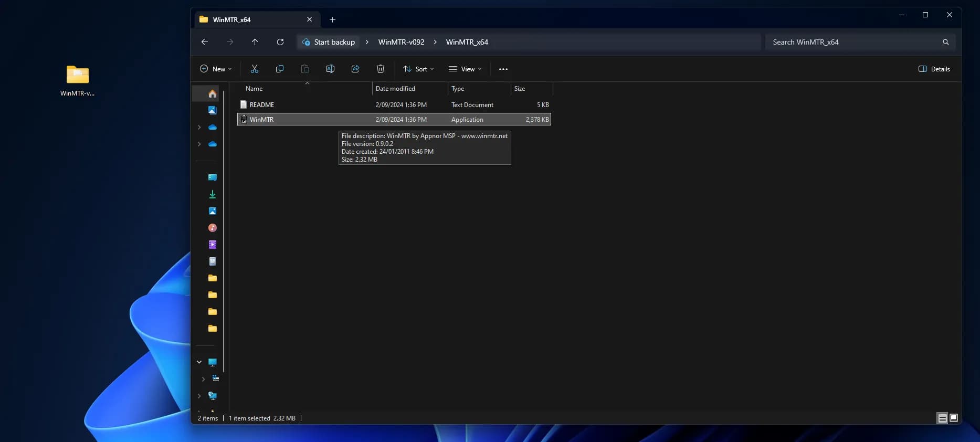The height and width of the screenshot is (442, 980).
Task: Expand breadcrumb chevron after Start backup
Action: pos(367,42)
